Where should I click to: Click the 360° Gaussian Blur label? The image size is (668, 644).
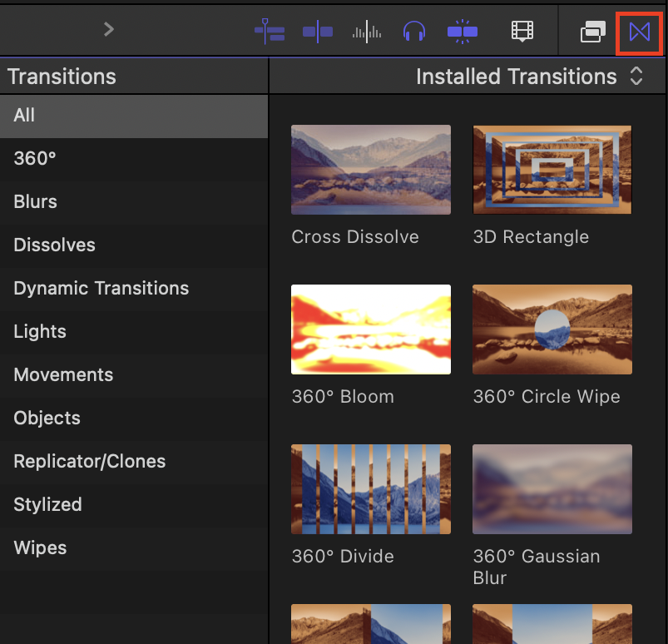coord(537,567)
